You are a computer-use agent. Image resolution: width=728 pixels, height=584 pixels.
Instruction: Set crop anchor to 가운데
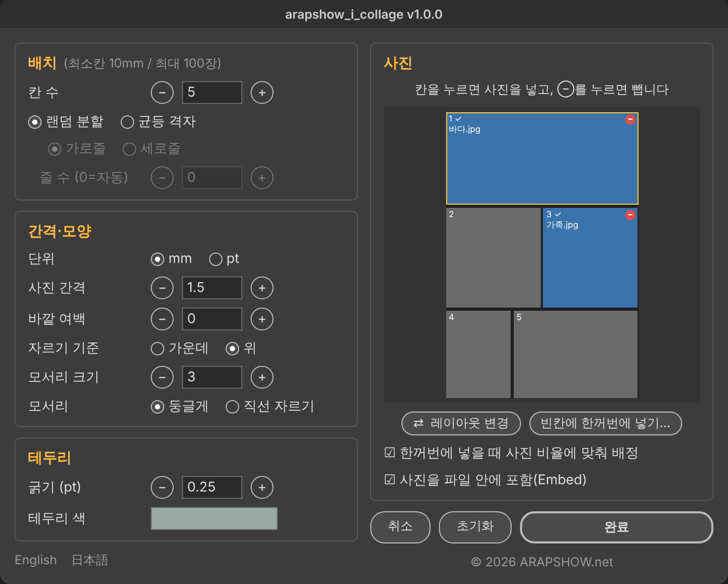point(179,348)
